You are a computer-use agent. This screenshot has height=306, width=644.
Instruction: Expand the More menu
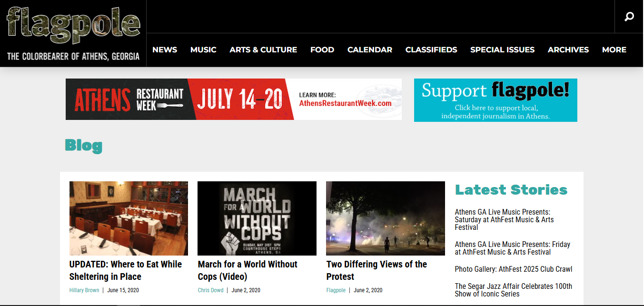(614, 49)
